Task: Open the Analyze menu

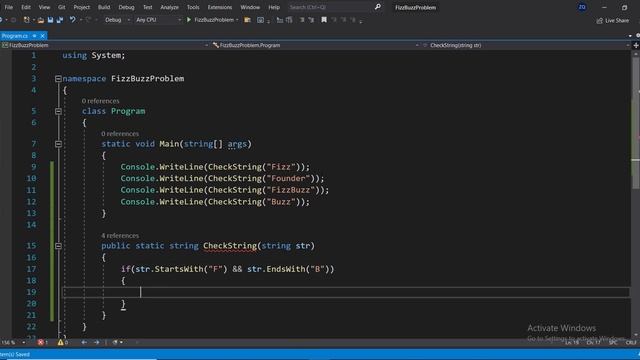Action: (x=169, y=7)
